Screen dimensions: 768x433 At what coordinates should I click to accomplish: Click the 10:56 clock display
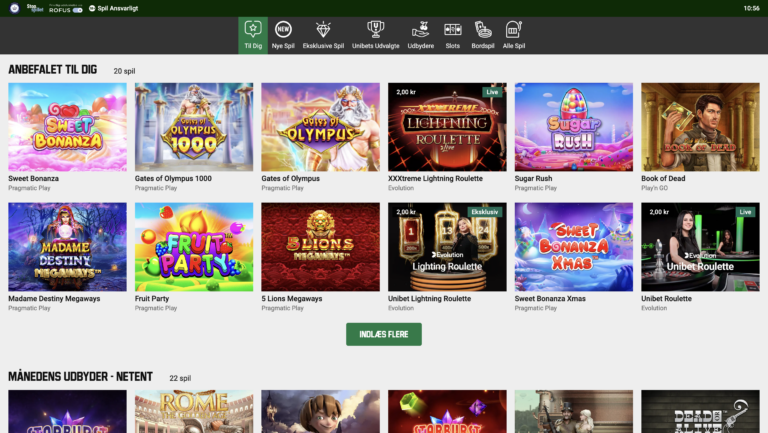pyautogui.click(x=751, y=8)
